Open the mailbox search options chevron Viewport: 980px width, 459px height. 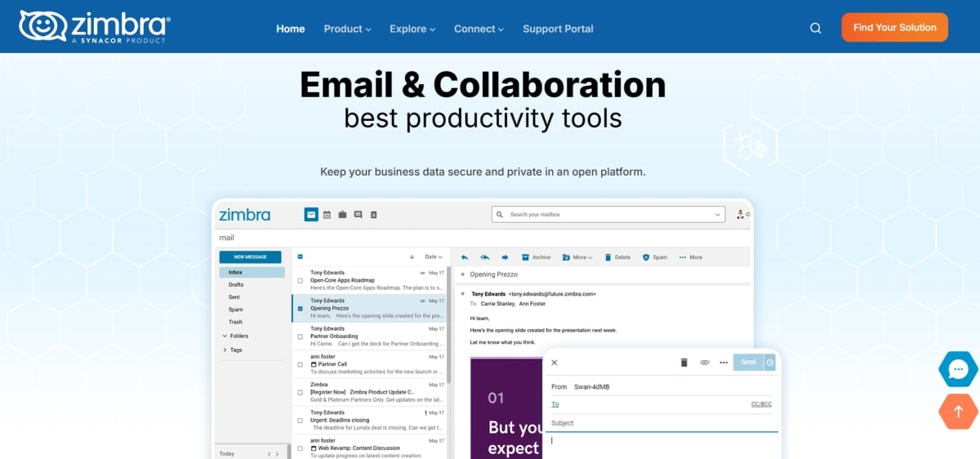(718, 215)
